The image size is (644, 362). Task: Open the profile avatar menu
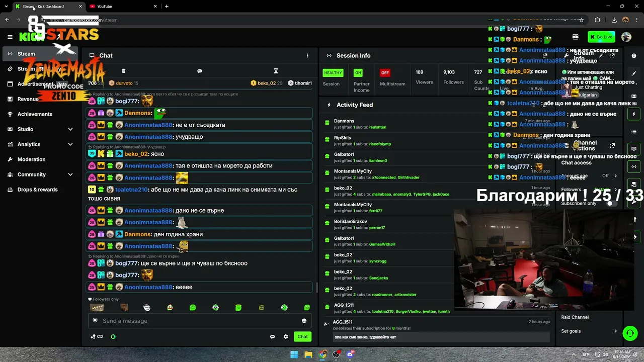click(x=626, y=37)
